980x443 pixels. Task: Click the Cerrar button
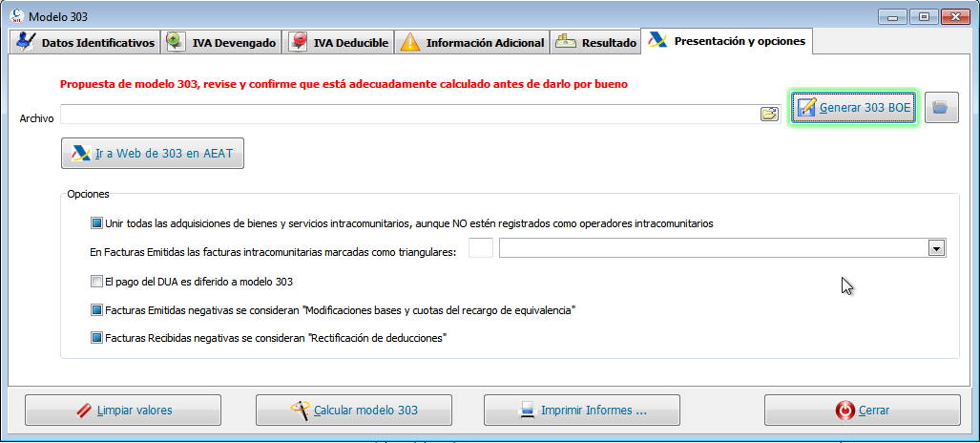[863, 411]
